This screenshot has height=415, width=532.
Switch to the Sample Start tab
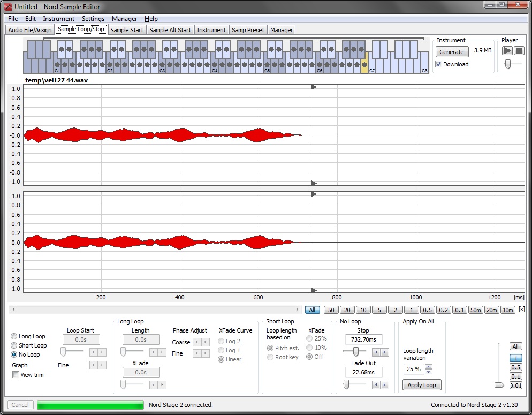click(x=127, y=30)
